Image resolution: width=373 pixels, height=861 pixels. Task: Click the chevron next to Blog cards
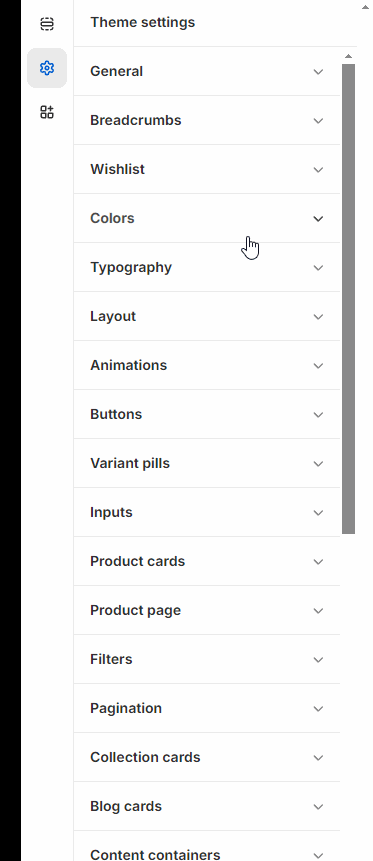[318, 807]
